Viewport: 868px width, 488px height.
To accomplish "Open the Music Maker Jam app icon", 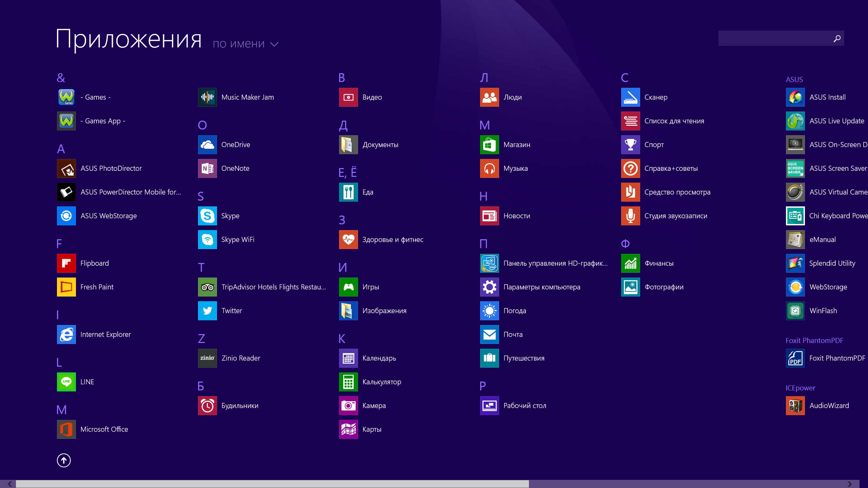I will 207,97.
